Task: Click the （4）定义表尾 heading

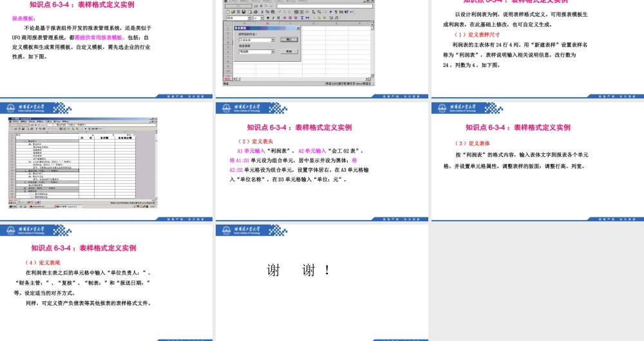Action: (x=43, y=263)
